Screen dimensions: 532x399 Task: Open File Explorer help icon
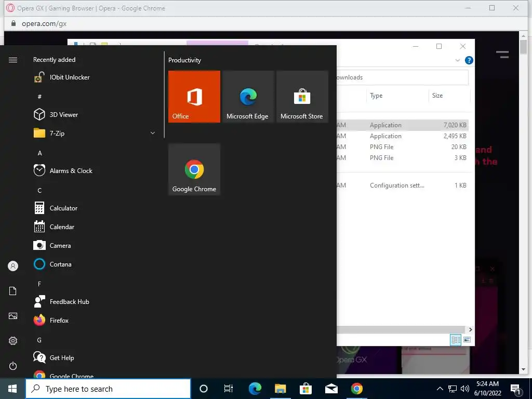[x=469, y=60]
